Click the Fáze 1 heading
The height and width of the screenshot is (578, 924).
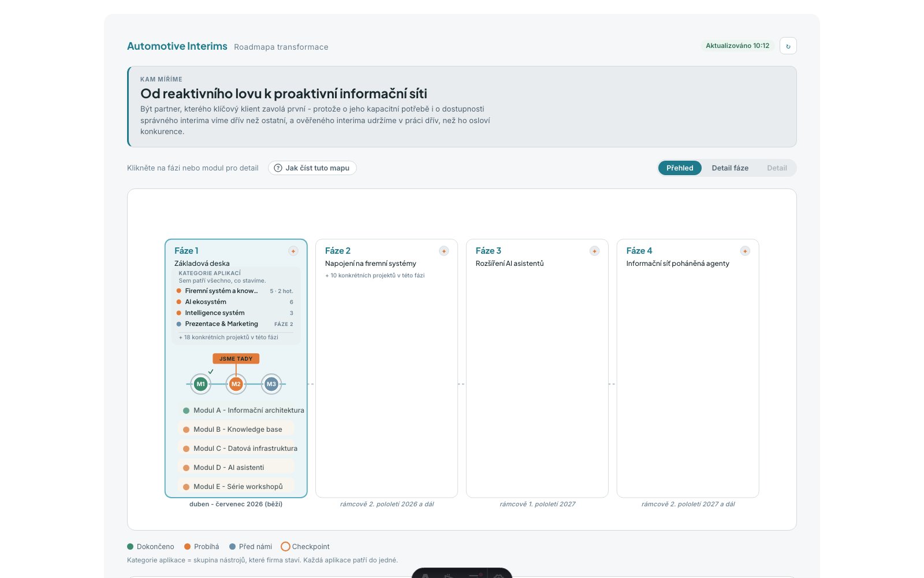click(187, 251)
